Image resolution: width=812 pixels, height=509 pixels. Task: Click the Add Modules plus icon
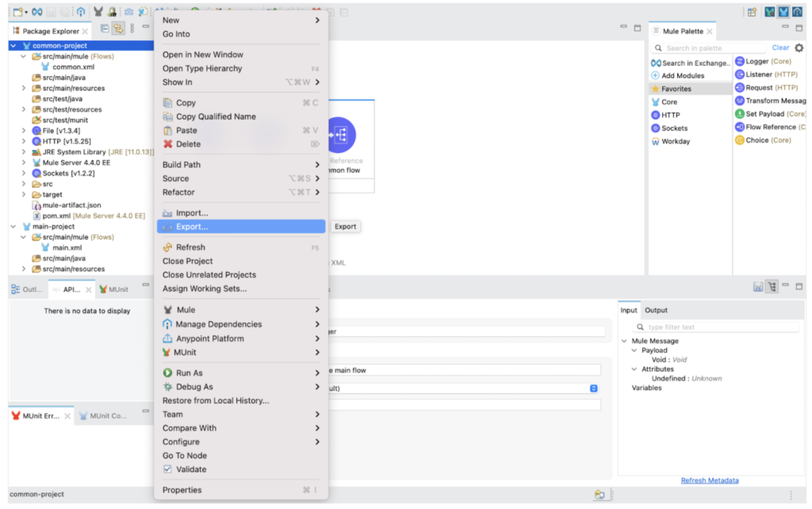click(x=655, y=75)
